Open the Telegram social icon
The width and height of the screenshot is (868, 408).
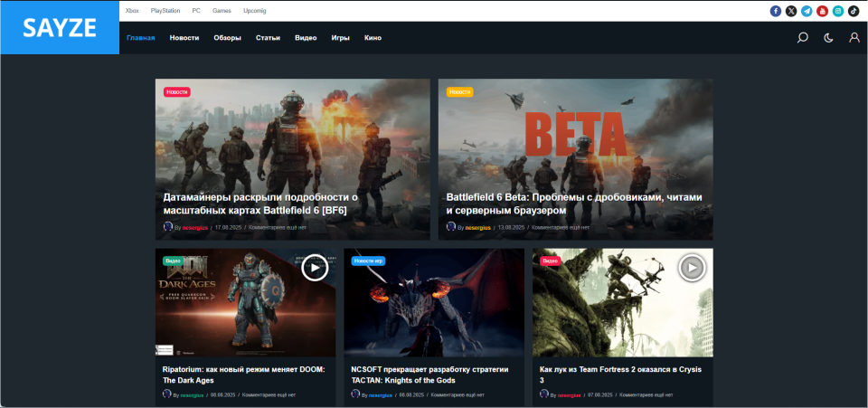(x=807, y=11)
